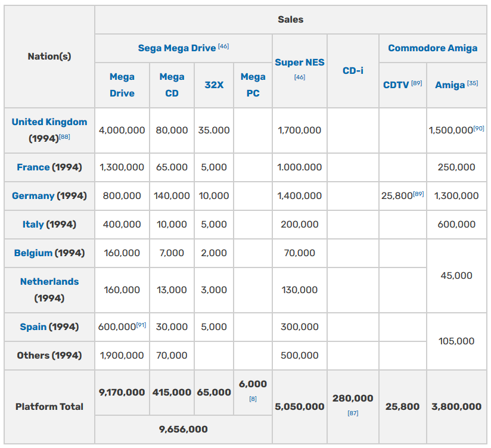Follow the Mega PC column link
Viewport: 491px width, 448px height.
tap(253, 85)
